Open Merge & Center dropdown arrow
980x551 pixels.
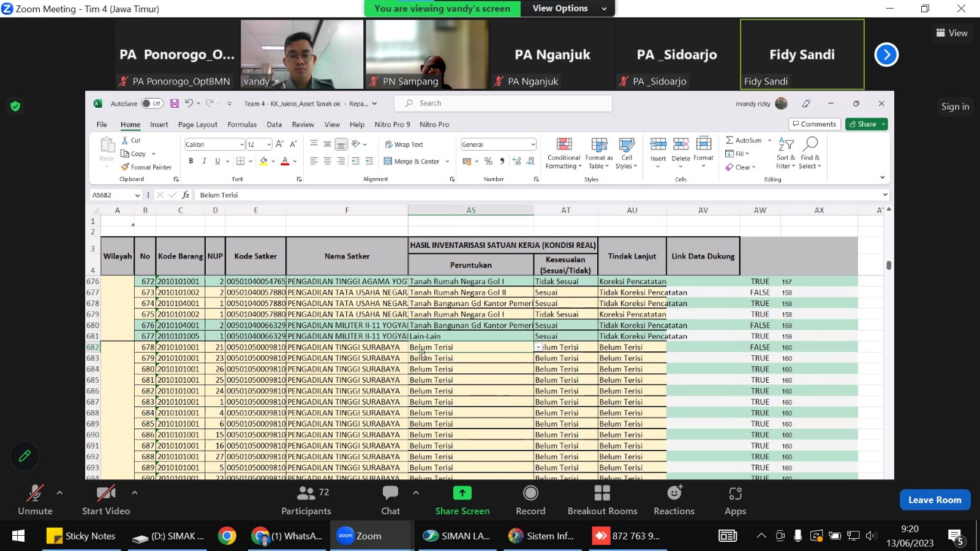point(447,162)
